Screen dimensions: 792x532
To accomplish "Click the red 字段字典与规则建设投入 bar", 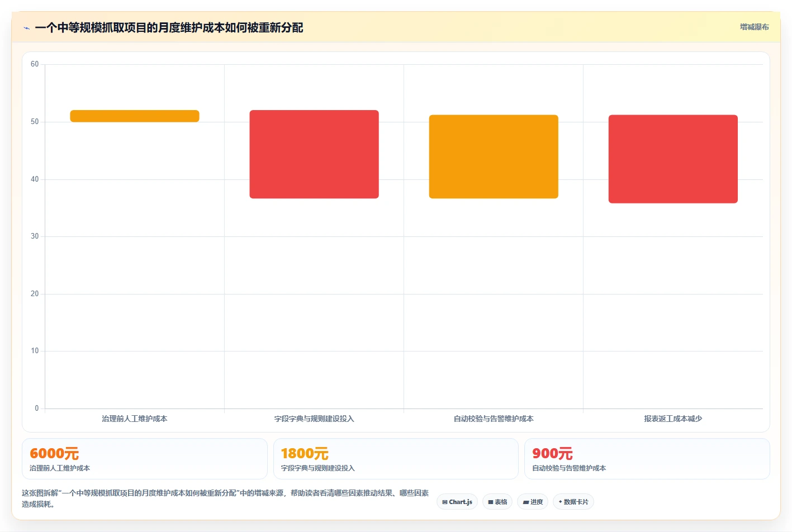I will click(x=314, y=154).
